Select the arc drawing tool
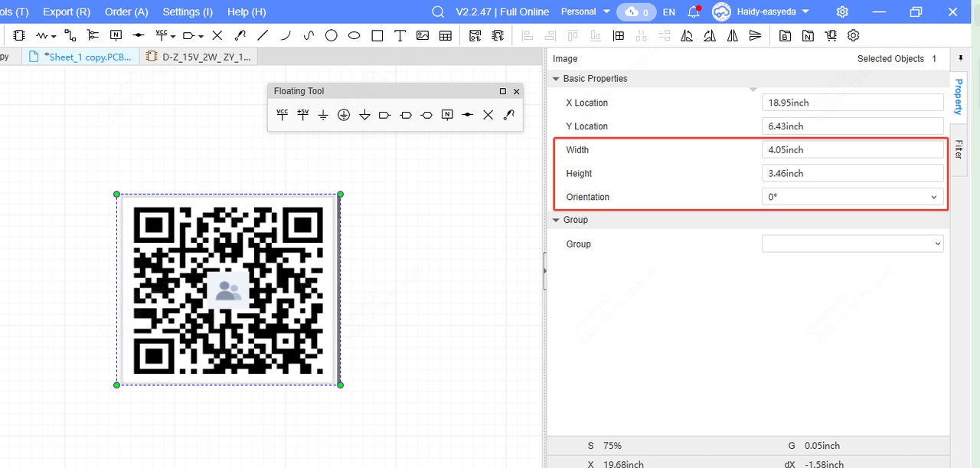 tap(286, 35)
